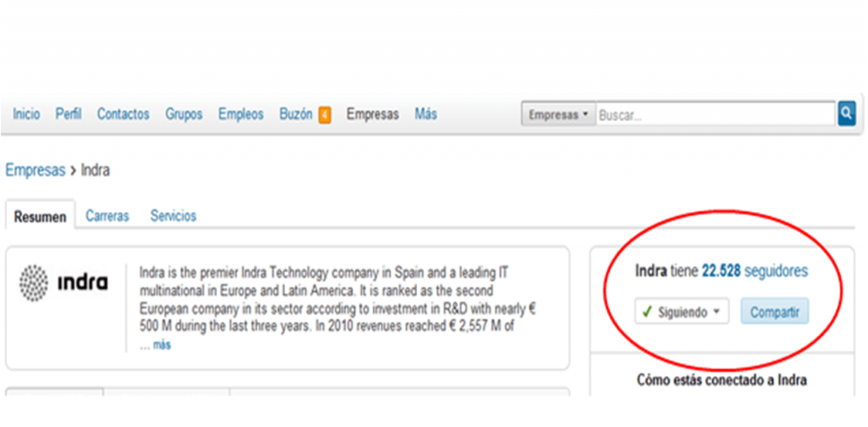Expand description with the más link
The height and width of the screenshot is (427, 868).
(x=162, y=345)
